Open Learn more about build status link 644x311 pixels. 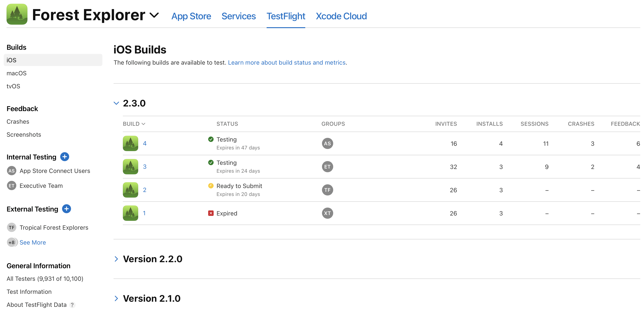coord(286,63)
